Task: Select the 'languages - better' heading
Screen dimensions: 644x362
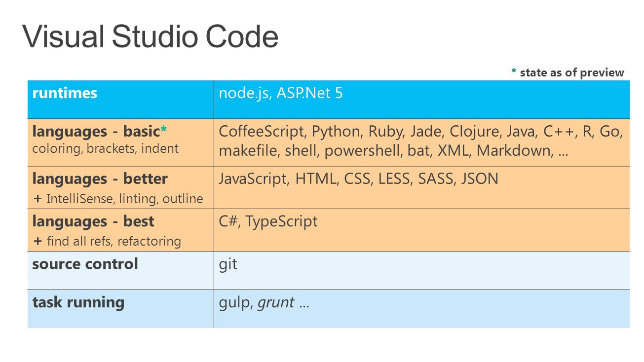Action: click(x=100, y=179)
